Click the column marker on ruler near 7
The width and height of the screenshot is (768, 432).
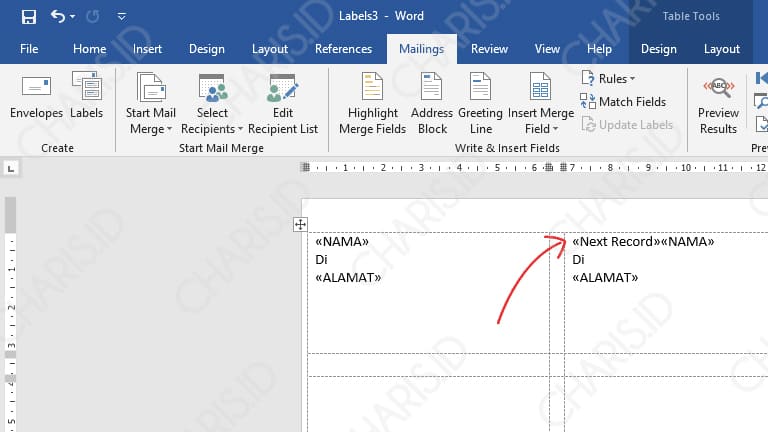pos(563,168)
